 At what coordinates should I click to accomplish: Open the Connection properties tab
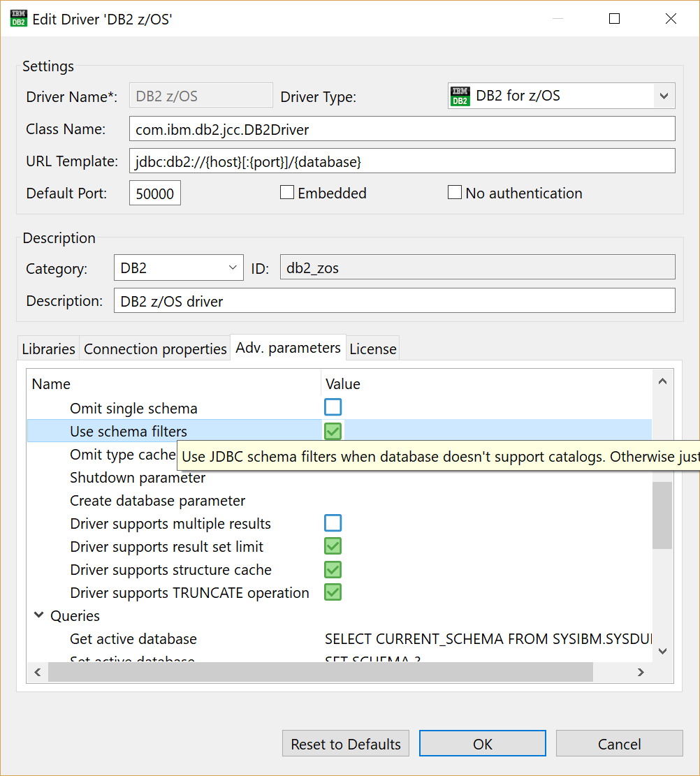tap(155, 349)
